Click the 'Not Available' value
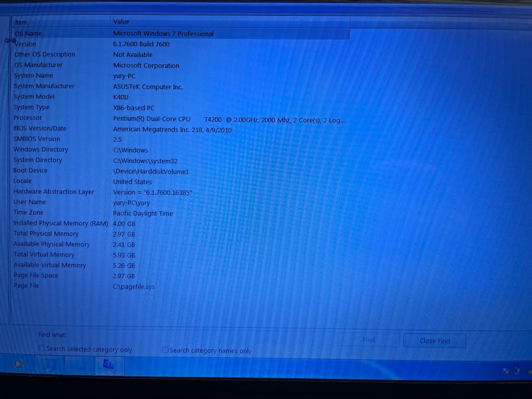This screenshot has height=399, width=532. (x=132, y=55)
